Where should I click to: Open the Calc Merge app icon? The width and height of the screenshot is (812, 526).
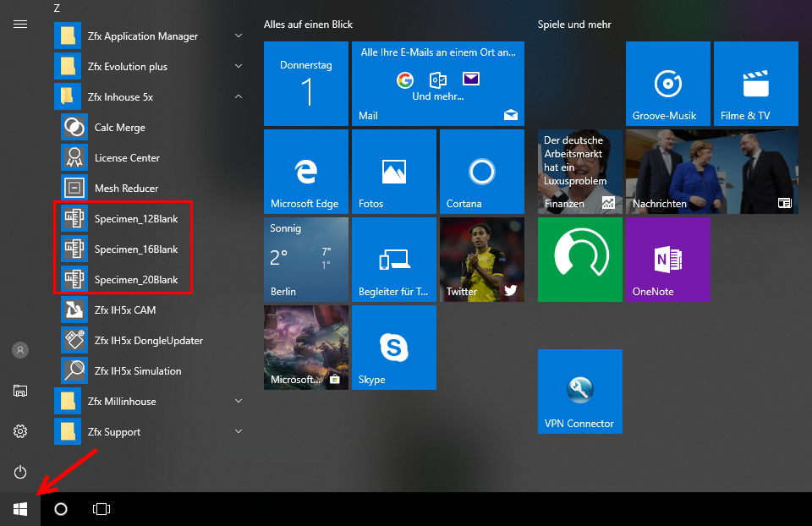point(74,128)
